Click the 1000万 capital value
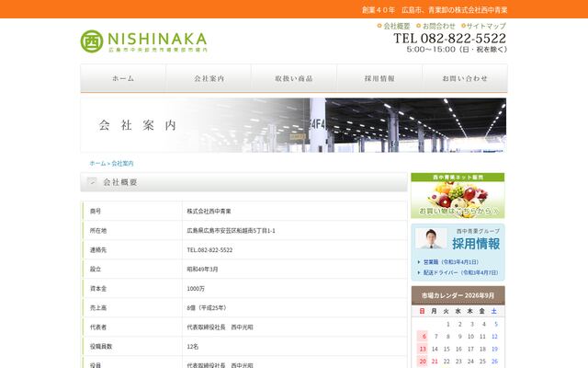Screen dimensions: 588x368 196,289
